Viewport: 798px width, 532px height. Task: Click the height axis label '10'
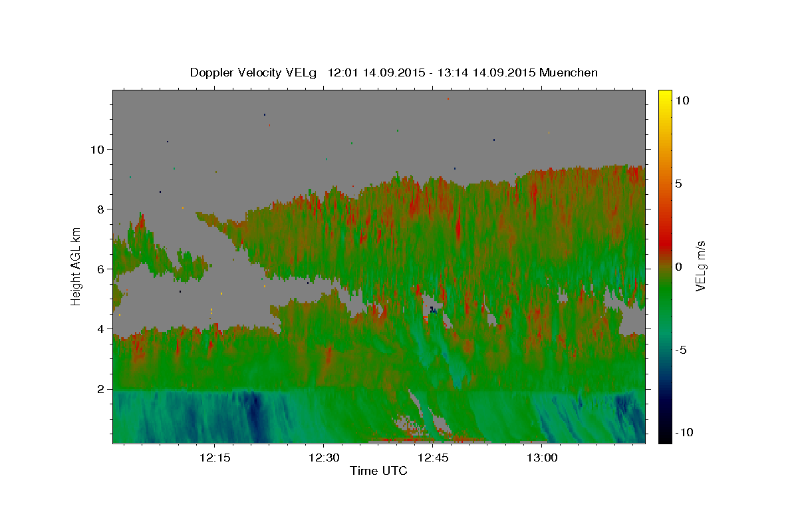click(x=98, y=149)
